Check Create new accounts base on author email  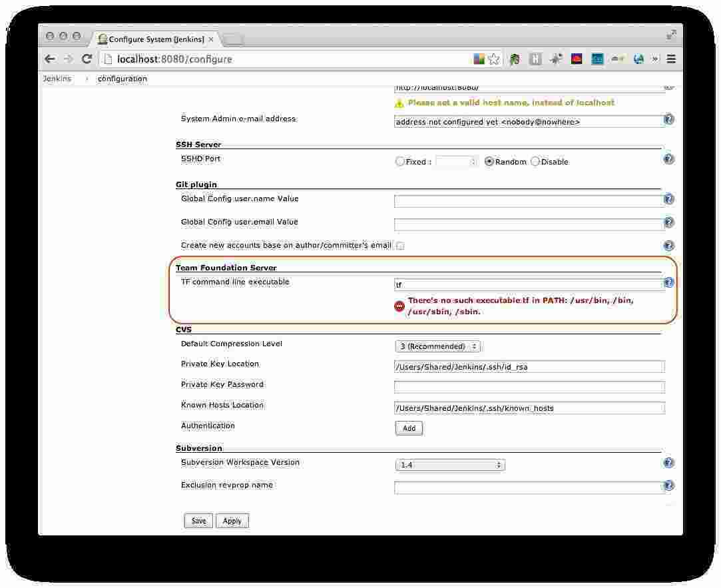tap(400, 246)
